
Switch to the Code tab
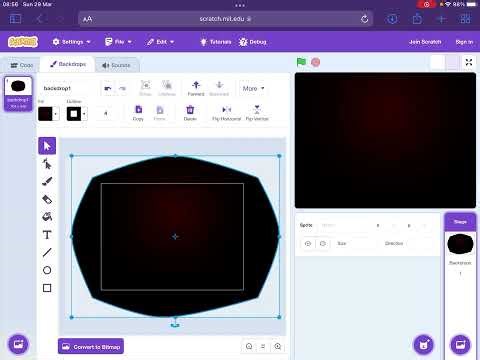(21, 65)
